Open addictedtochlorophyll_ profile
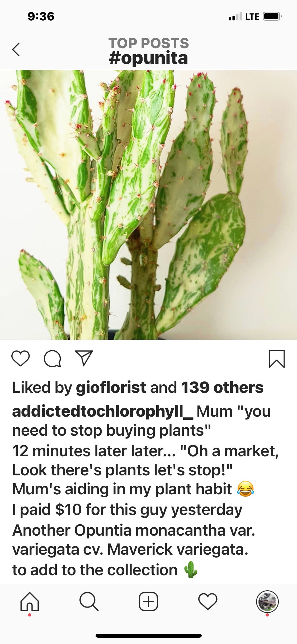The width and height of the screenshot is (297, 644). coord(102,411)
